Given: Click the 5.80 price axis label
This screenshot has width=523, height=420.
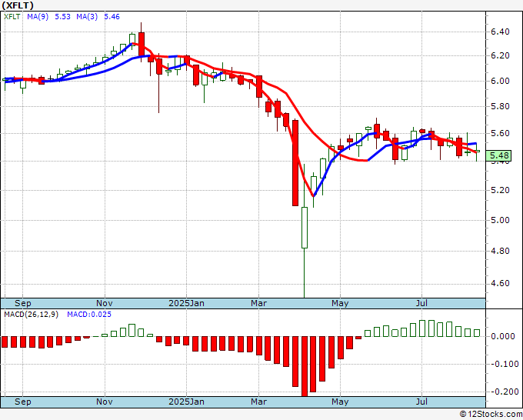Looking at the screenshot, I should (x=500, y=106).
